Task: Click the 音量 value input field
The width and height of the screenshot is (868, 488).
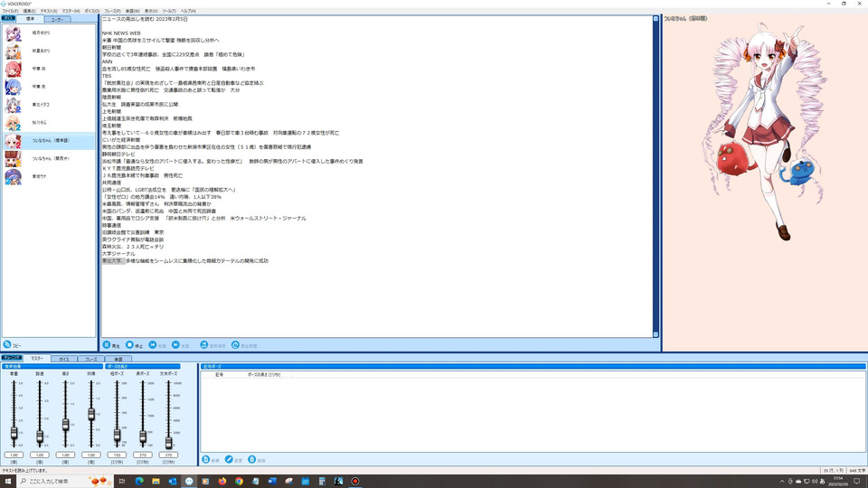Action: (x=14, y=455)
